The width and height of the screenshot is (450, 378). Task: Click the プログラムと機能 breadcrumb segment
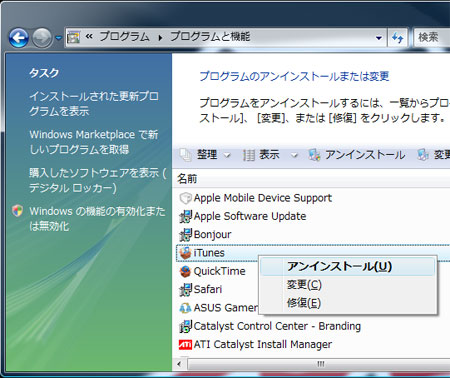click(210, 36)
